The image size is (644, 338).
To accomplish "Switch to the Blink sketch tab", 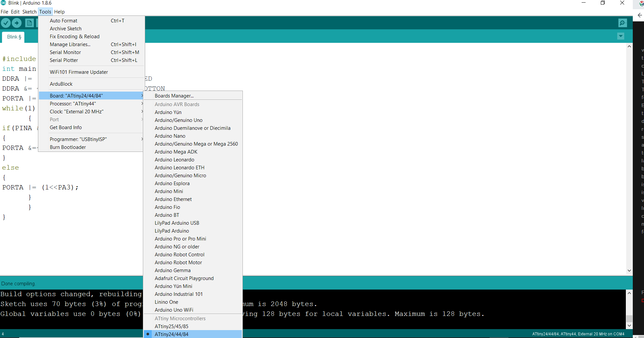I will tap(14, 37).
